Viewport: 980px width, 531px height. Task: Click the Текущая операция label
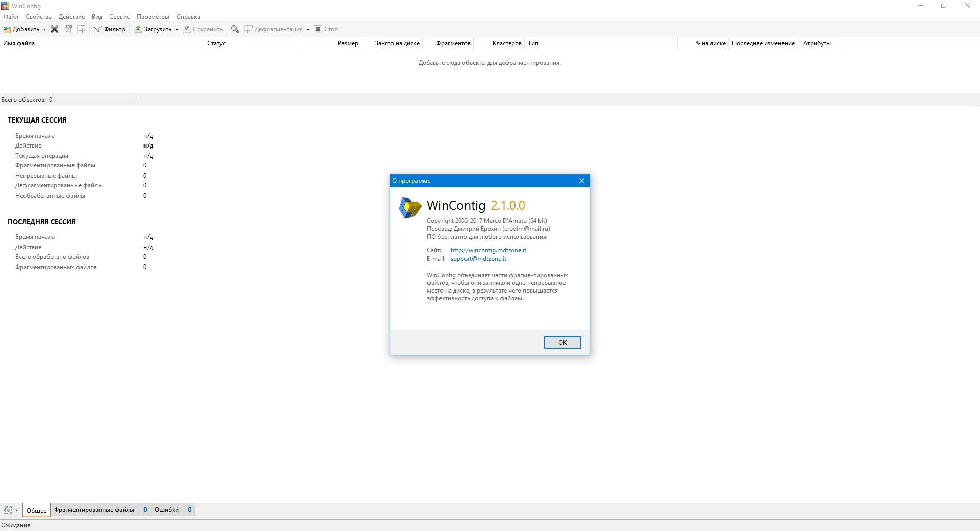coord(42,156)
